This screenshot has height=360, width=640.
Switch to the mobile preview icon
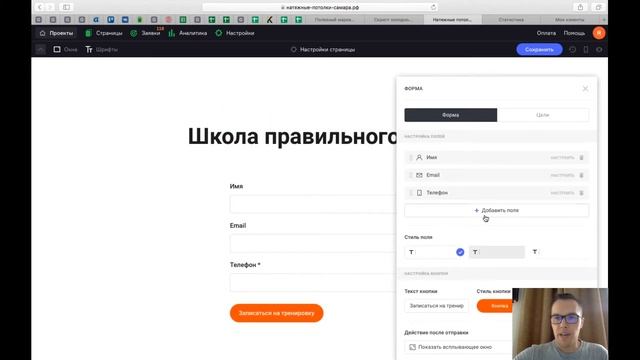coord(586,49)
